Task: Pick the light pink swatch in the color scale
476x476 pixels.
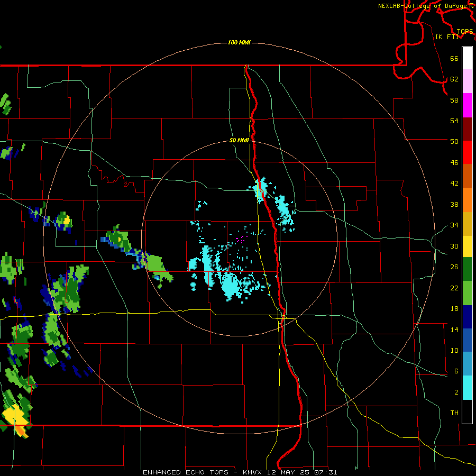Action: tap(467, 81)
